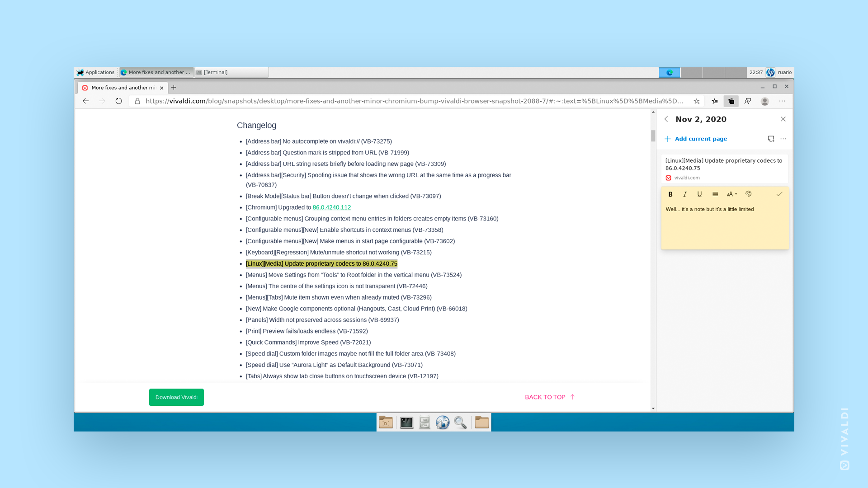This screenshot has height=488, width=868.
Task: Launch the web browser globe dock icon
Action: click(443, 422)
